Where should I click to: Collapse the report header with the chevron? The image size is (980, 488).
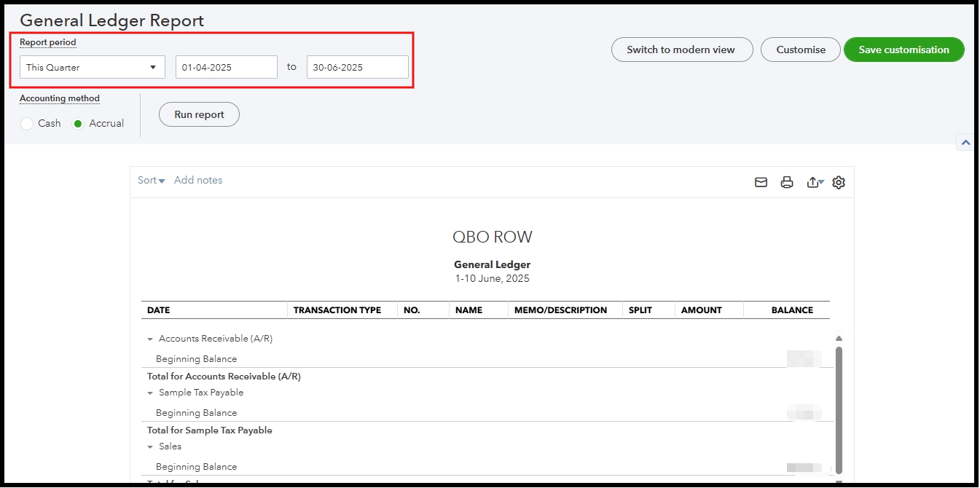coord(965,143)
